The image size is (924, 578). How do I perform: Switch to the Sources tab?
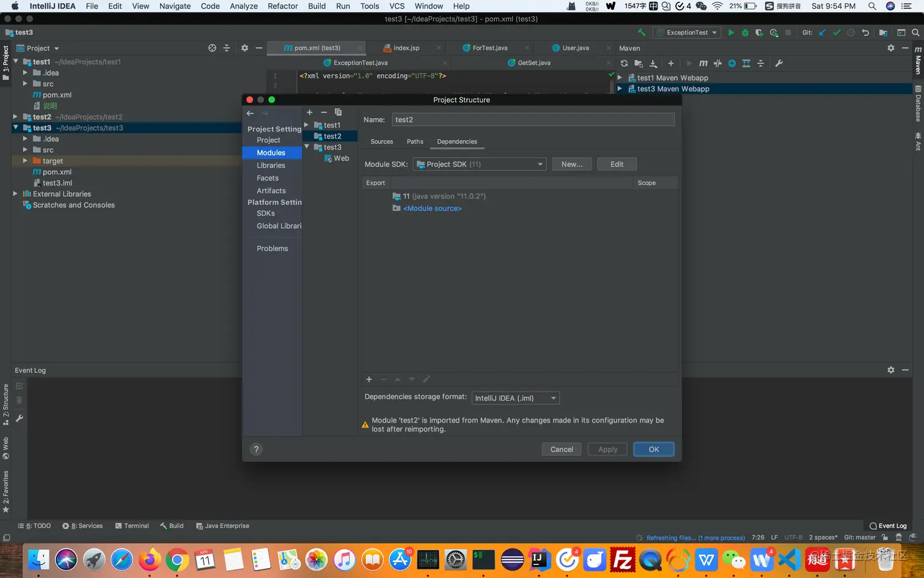pos(381,142)
